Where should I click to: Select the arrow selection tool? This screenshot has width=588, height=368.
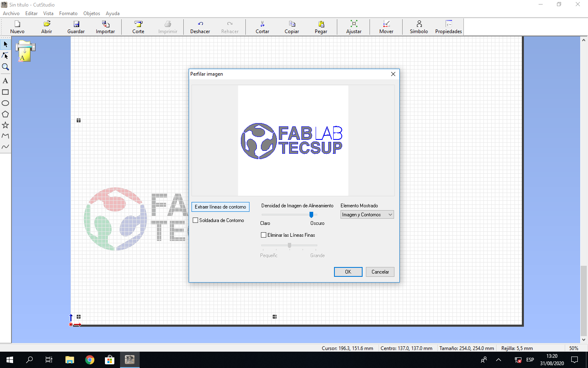(x=5, y=44)
